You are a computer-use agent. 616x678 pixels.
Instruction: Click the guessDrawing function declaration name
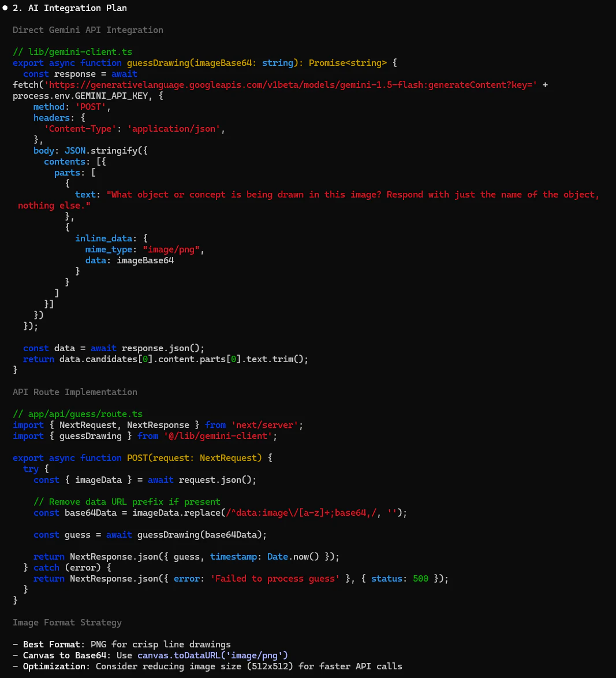158,63
